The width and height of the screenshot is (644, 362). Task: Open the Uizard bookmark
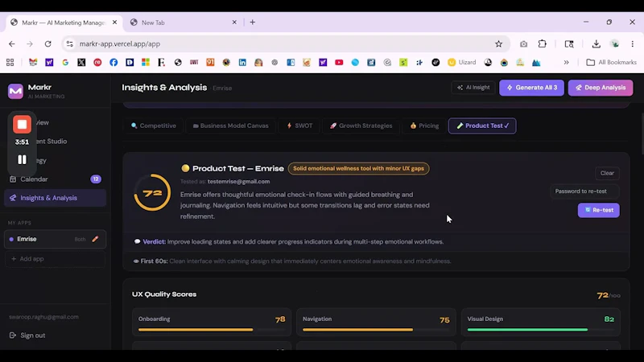[462, 63]
